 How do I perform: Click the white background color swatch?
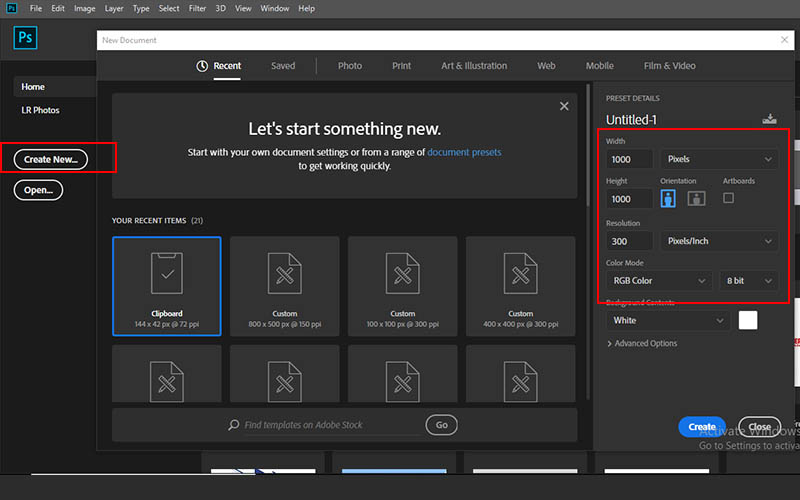747,320
